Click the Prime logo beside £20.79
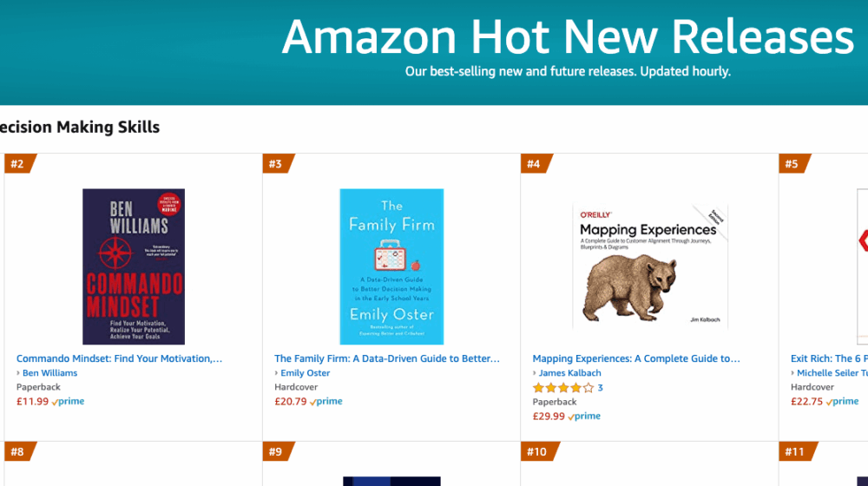The image size is (868, 486). coord(326,402)
